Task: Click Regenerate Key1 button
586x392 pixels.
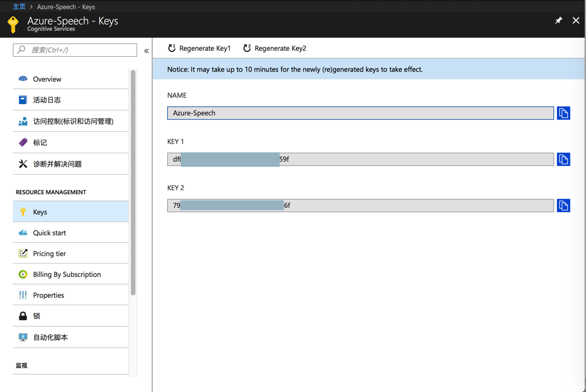Action: coord(199,49)
